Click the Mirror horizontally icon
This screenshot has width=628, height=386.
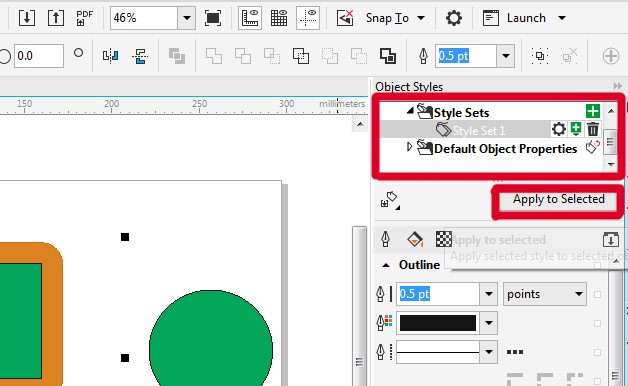111,56
